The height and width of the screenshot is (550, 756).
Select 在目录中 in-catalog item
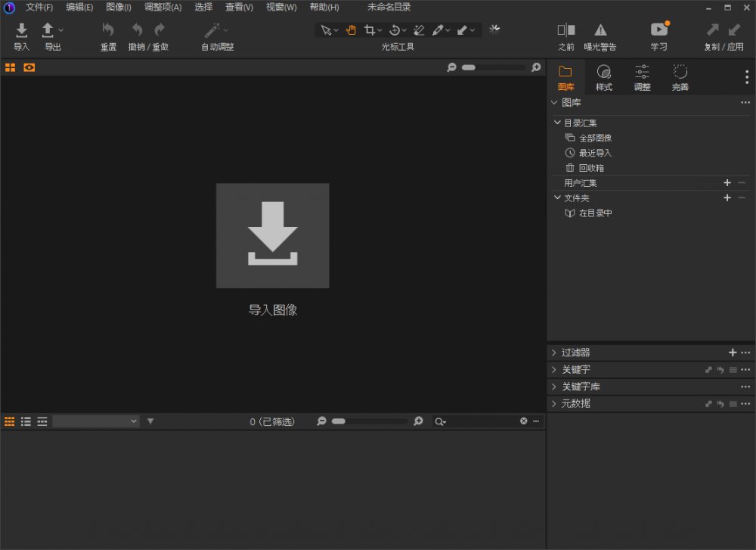point(589,213)
